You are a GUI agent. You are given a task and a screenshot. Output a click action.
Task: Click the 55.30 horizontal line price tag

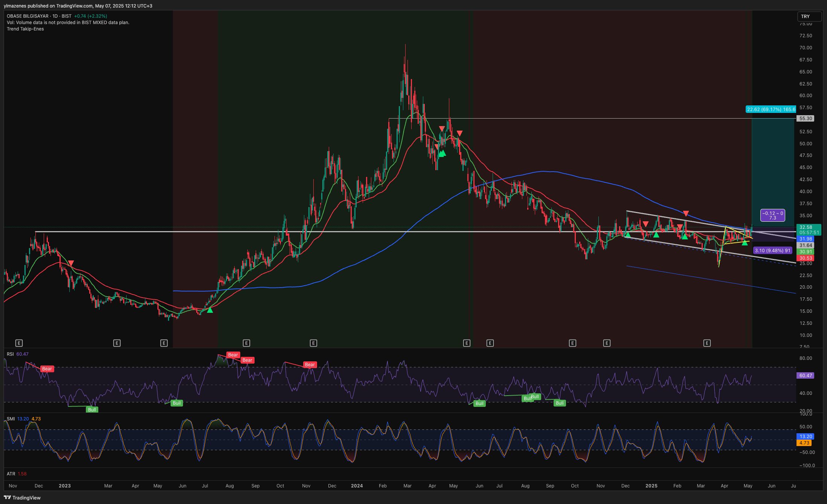[x=806, y=119]
